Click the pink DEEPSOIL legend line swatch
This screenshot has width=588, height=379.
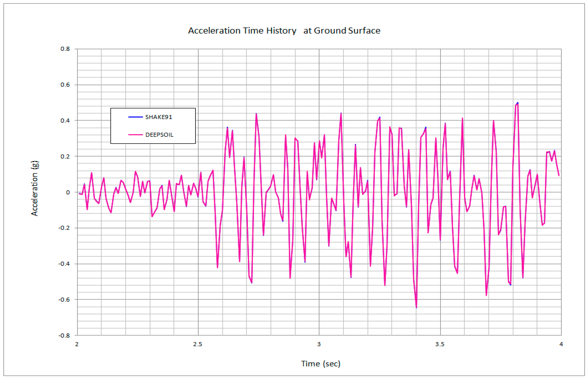coord(135,135)
